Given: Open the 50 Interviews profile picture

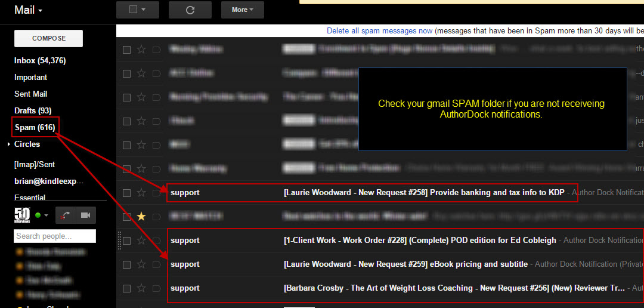Looking at the screenshot, I should coord(22,215).
